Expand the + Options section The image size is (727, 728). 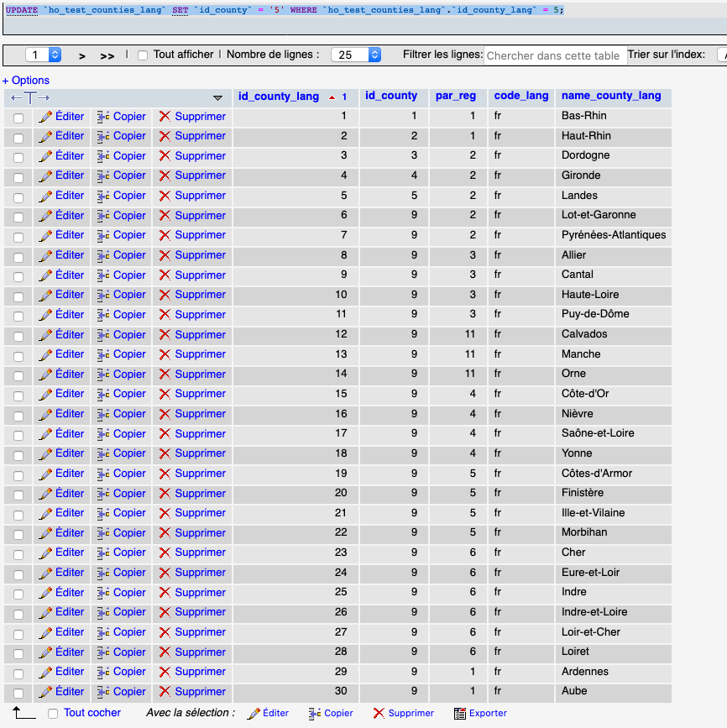point(26,81)
